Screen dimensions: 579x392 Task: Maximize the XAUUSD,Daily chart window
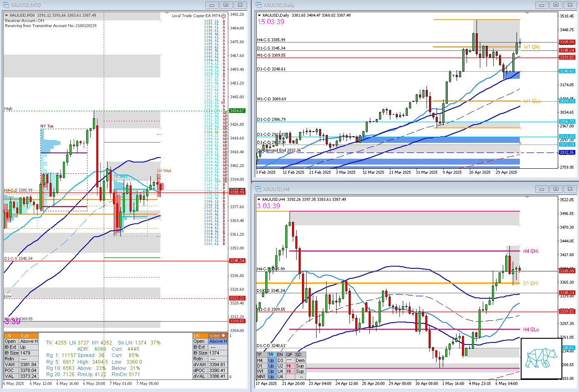[x=556, y=5]
